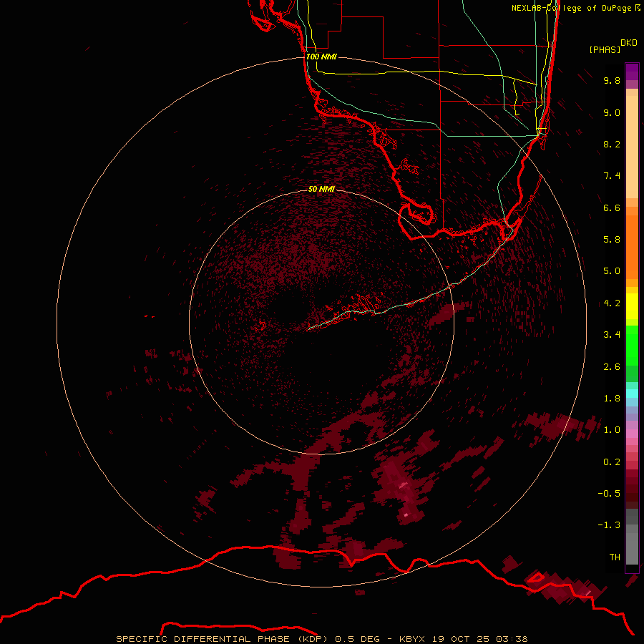Click the 3.4 legend value
Image resolution: width=644 pixels, height=644 pixels.
point(612,335)
